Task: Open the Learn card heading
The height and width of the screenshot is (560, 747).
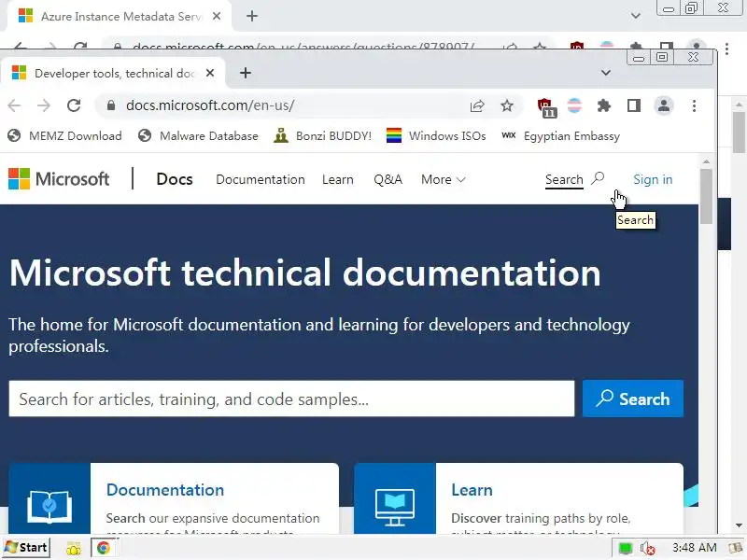Action: [472, 490]
